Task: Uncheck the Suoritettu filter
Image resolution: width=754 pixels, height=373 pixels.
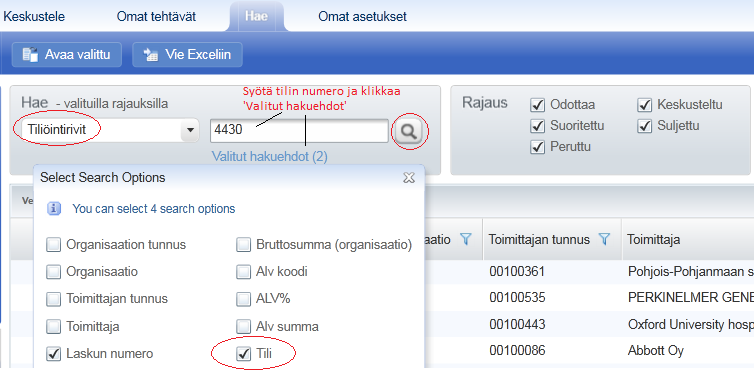Action: tap(537, 126)
